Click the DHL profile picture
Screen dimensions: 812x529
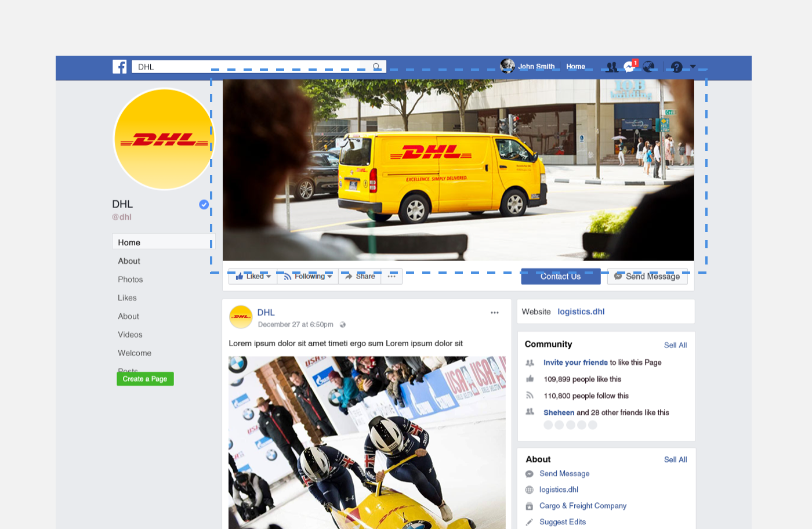click(x=164, y=139)
